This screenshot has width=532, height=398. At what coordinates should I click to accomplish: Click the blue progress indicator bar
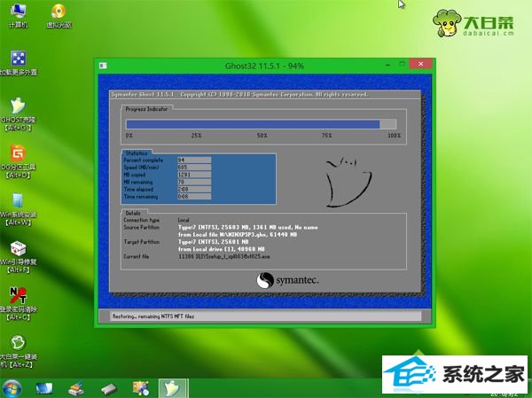click(x=261, y=124)
